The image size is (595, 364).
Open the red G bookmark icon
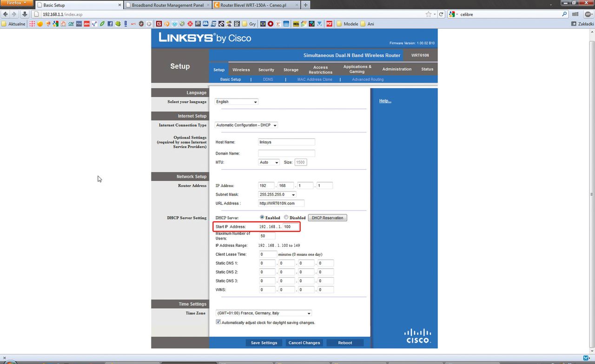(159, 24)
